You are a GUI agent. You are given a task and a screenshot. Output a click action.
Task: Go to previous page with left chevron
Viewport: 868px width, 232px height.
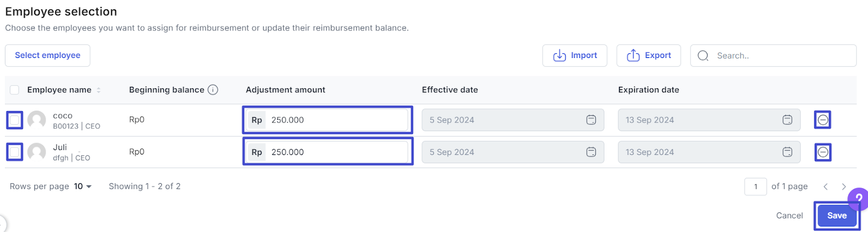pos(826,186)
